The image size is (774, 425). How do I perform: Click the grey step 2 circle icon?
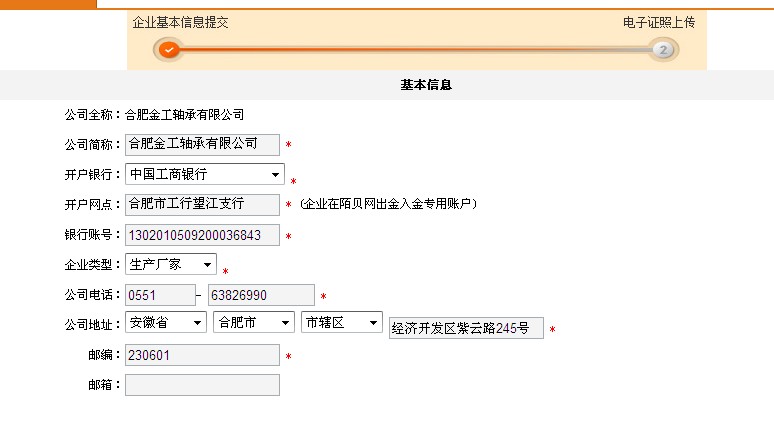(662, 50)
